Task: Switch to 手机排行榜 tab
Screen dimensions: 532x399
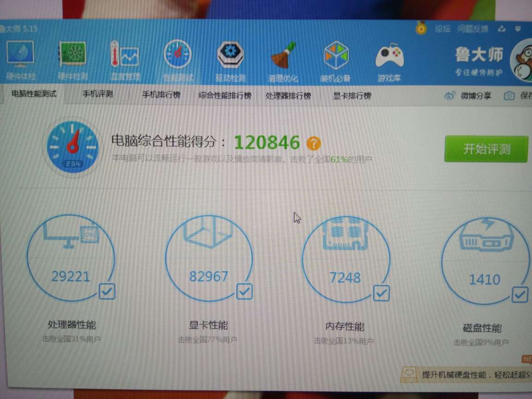Action: point(161,95)
